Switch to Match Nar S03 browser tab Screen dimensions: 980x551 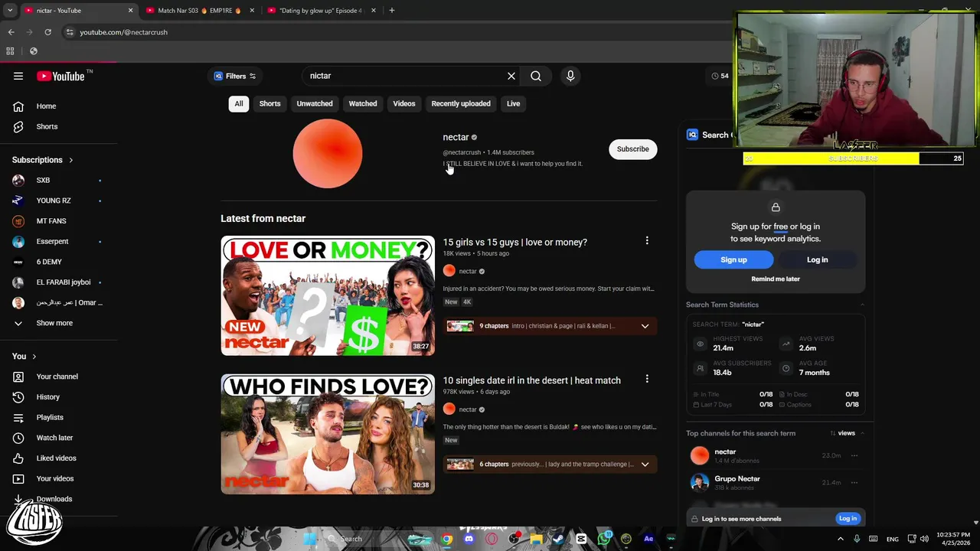pyautogui.click(x=199, y=11)
